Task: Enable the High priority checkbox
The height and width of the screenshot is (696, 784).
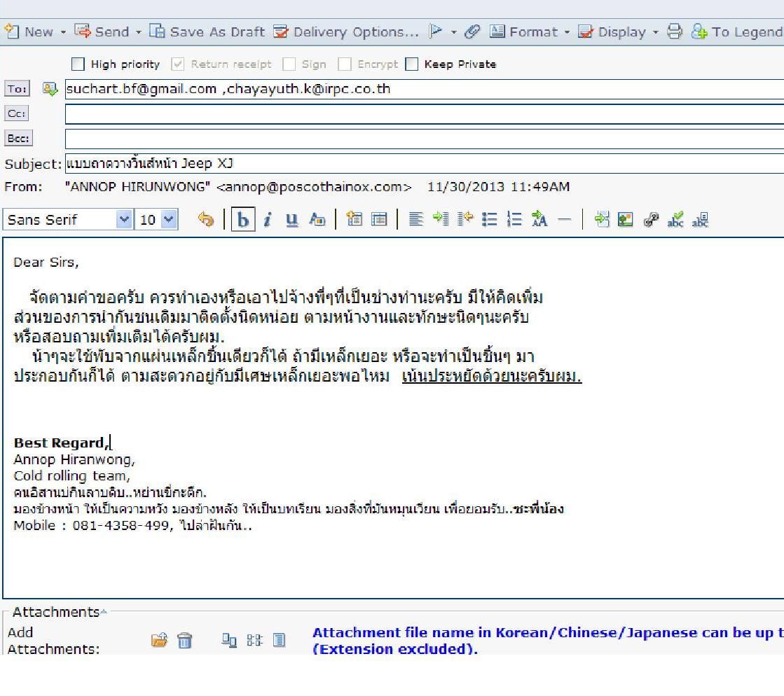Action: 78,64
